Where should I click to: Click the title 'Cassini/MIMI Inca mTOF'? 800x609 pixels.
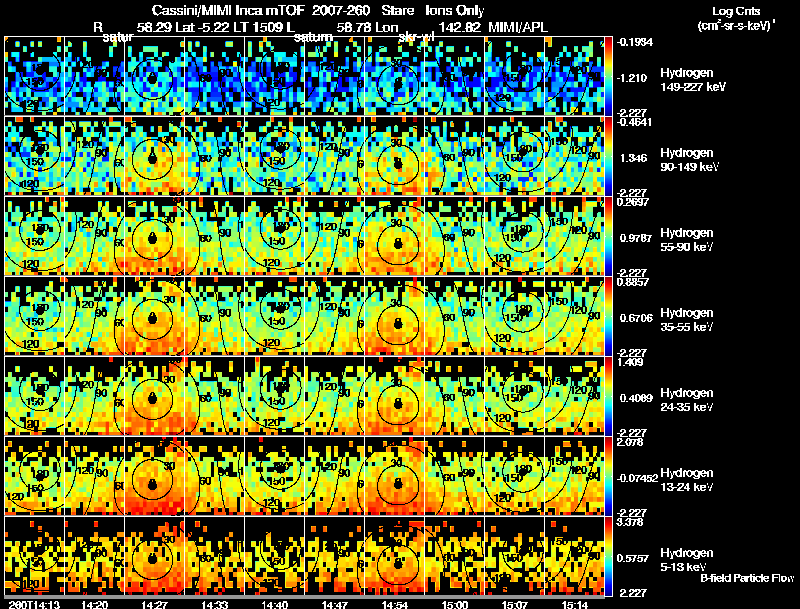228,11
